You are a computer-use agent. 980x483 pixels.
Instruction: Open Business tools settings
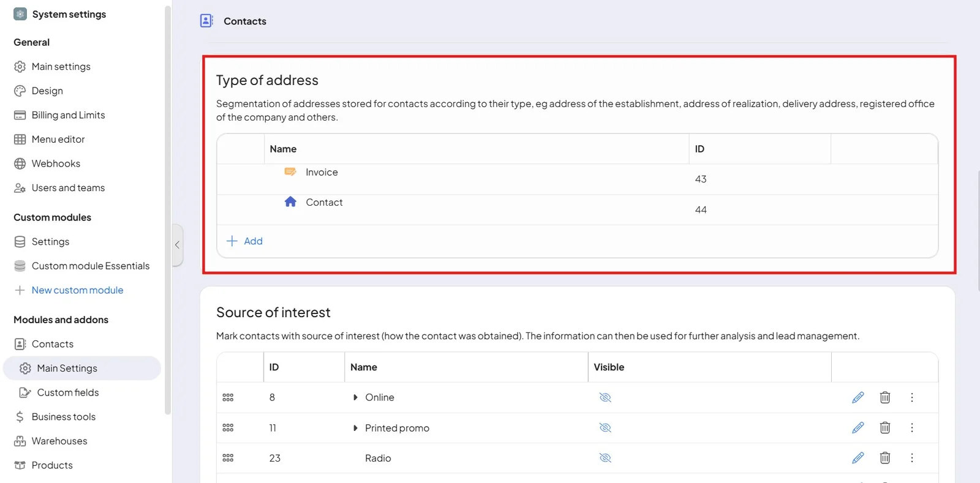click(x=64, y=417)
